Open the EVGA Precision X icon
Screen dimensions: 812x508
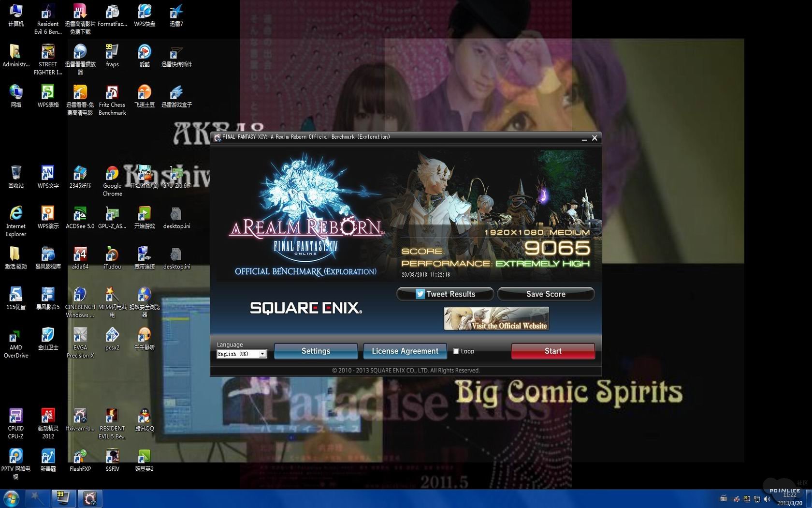[x=80, y=343]
